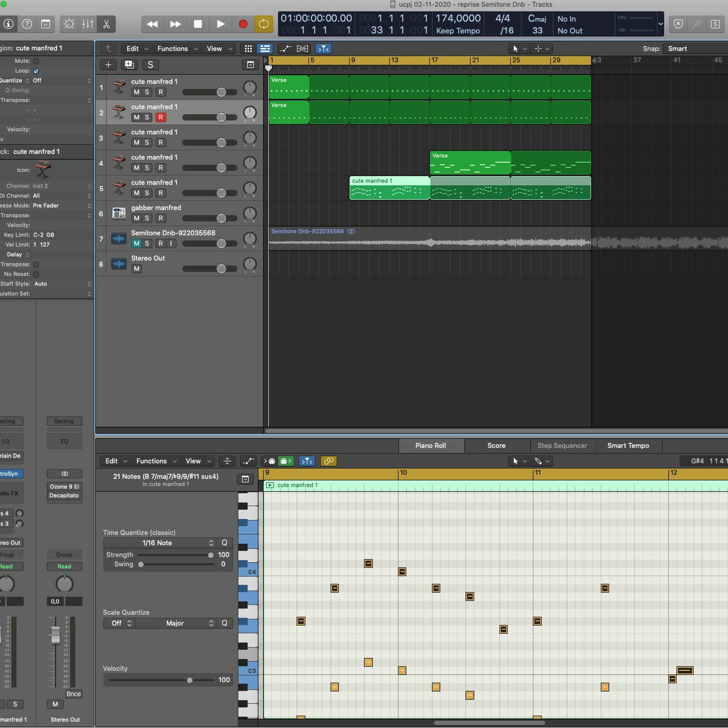
Task: Uncheck the region Loop checkbox
Action: pyautogui.click(x=36, y=71)
